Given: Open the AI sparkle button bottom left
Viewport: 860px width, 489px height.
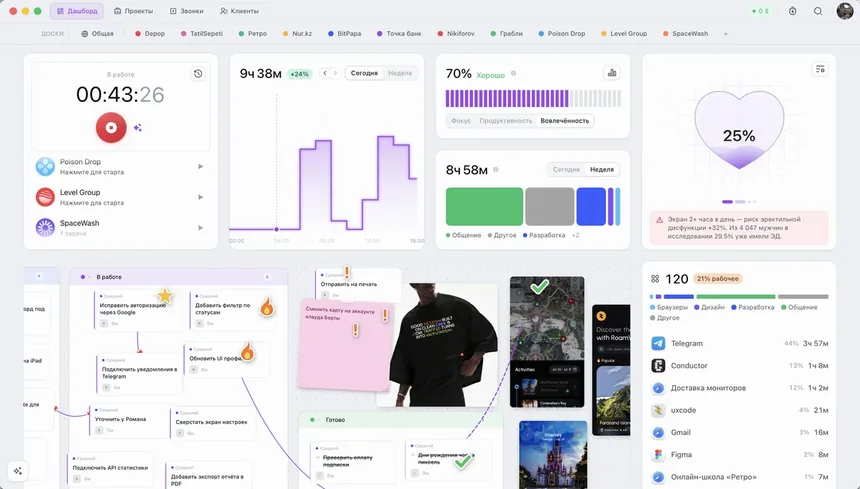Looking at the screenshot, I should pos(18,471).
